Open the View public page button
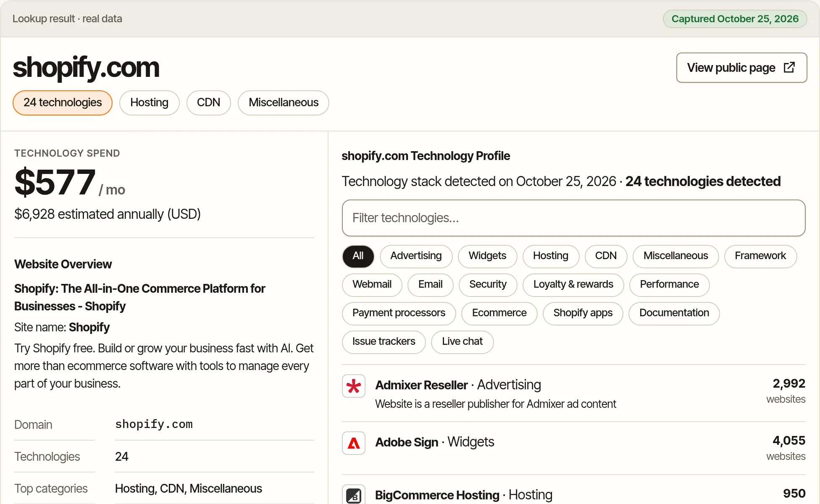Image resolution: width=820 pixels, height=504 pixels. coord(741,68)
